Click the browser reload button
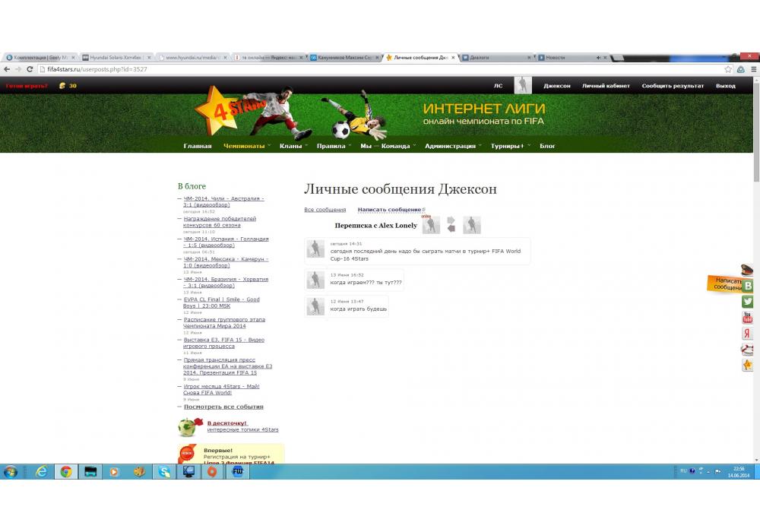Image resolution: width=760 pixels, height=532 pixels. [x=30, y=69]
